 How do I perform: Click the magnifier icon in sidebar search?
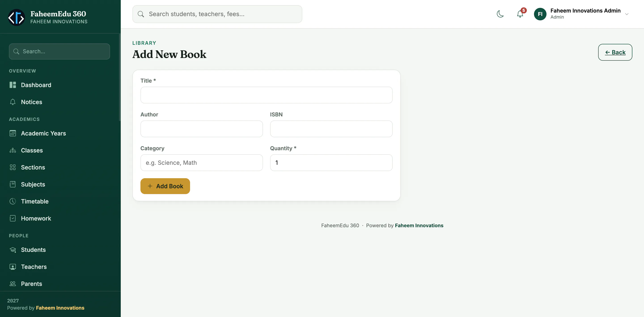(x=16, y=51)
